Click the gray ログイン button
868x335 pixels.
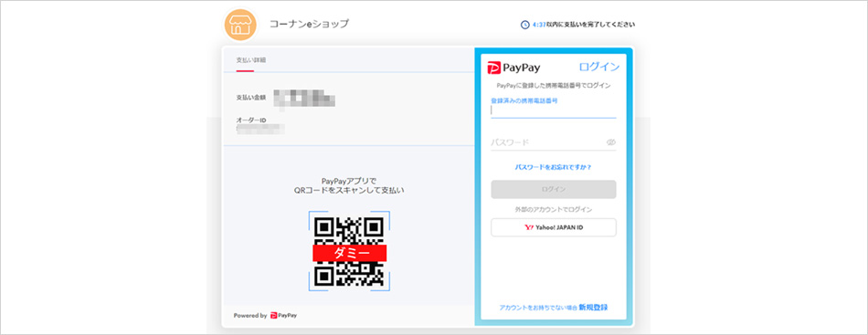(553, 189)
